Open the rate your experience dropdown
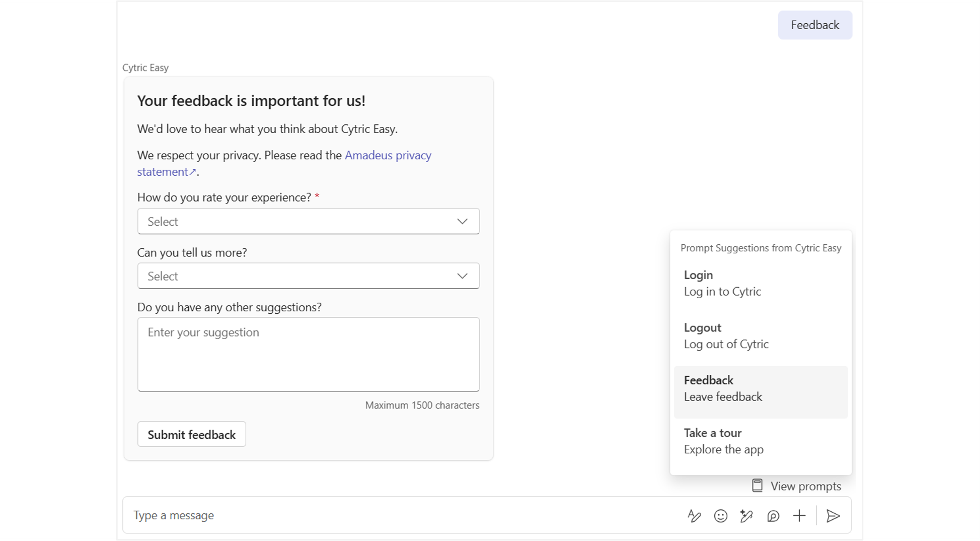 click(302, 222)
